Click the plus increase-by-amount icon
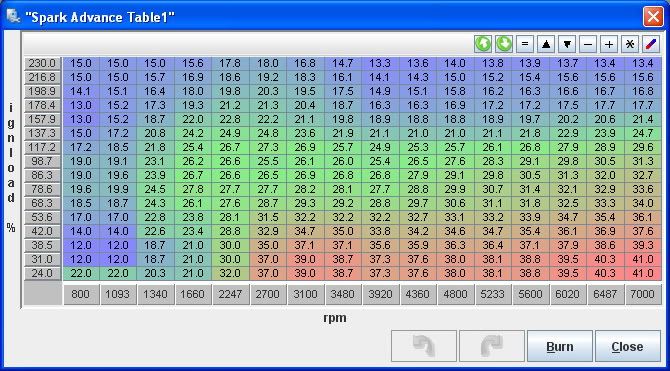Screen dimensions: 670x371 point(609,44)
